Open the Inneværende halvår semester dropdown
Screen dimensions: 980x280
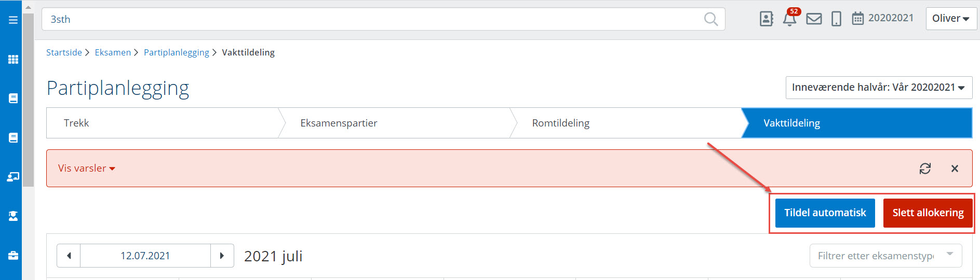click(x=878, y=88)
